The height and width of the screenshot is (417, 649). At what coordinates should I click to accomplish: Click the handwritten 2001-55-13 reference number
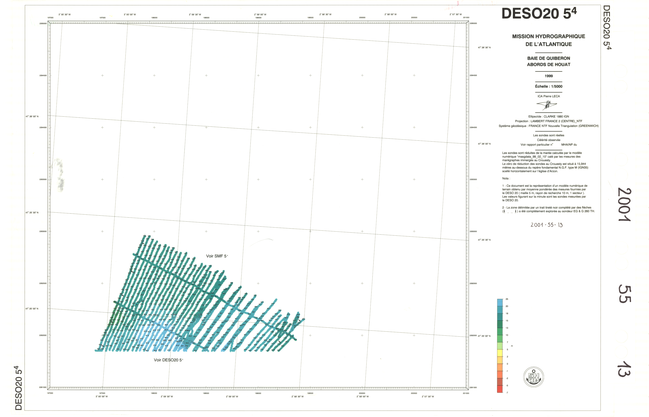[x=548, y=225]
